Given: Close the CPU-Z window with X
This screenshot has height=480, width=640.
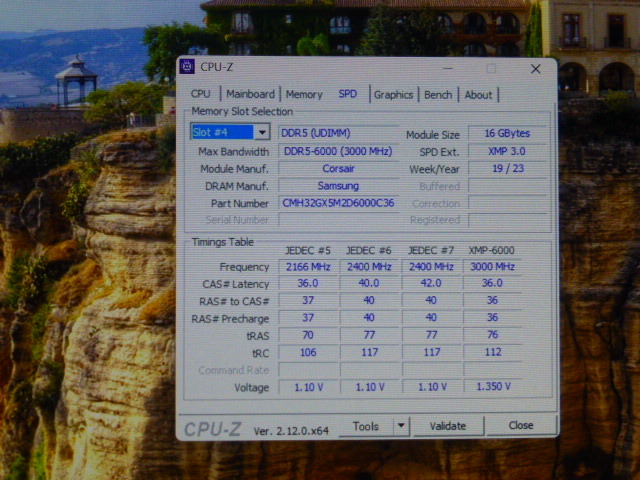Looking at the screenshot, I should click(x=536, y=69).
